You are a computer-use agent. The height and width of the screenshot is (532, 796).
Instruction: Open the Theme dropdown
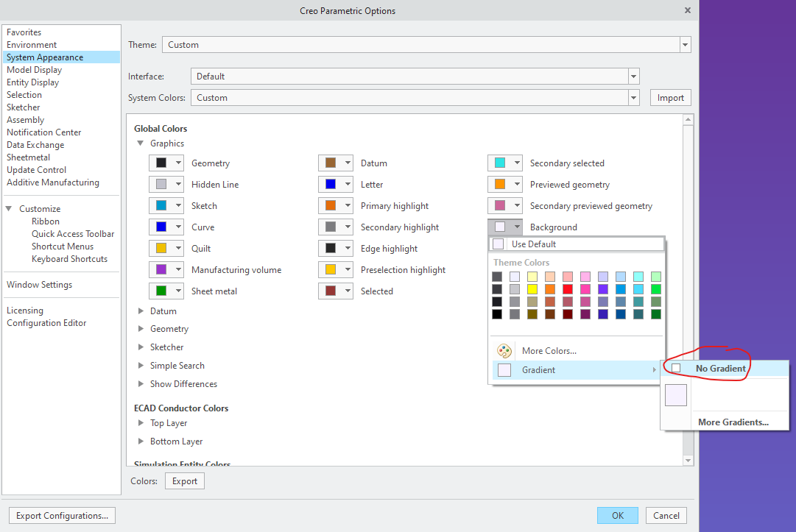coord(684,44)
